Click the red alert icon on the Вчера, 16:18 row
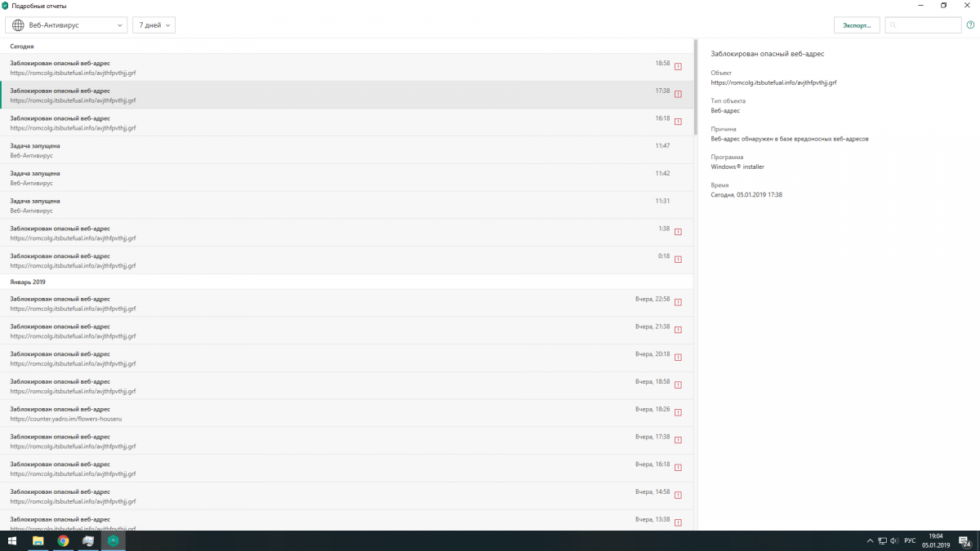 [x=678, y=469]
